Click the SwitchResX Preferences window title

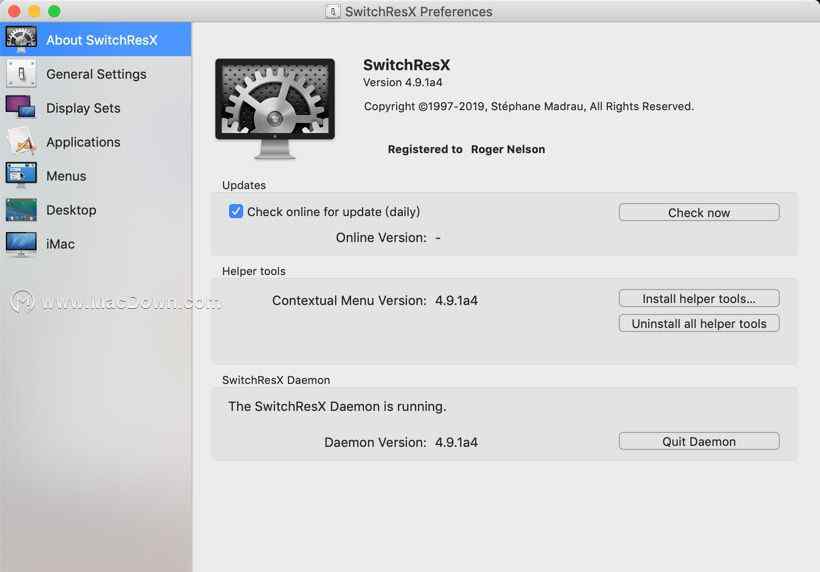418,12
